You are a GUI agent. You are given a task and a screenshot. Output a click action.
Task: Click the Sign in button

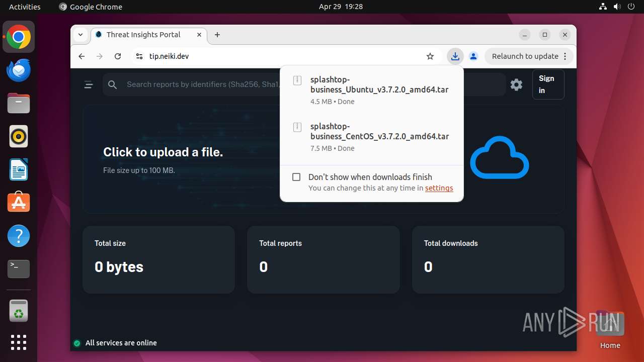(x=548, y=84)
